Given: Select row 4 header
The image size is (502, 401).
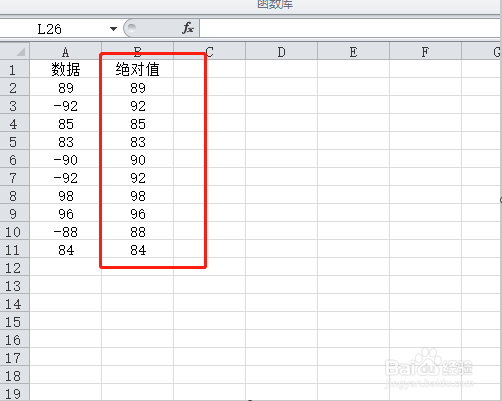Looking at the screenshot, I should pyautogui.click(x=15, y=123).
